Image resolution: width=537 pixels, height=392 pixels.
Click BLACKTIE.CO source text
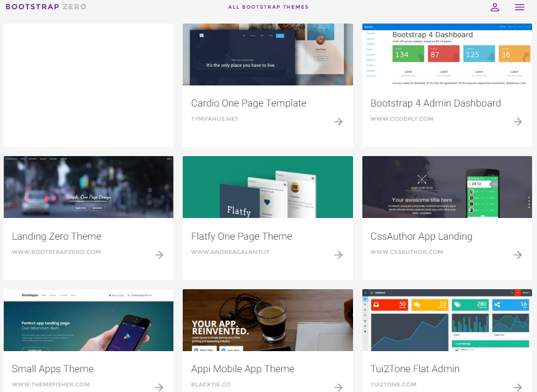tap(211, 385)
